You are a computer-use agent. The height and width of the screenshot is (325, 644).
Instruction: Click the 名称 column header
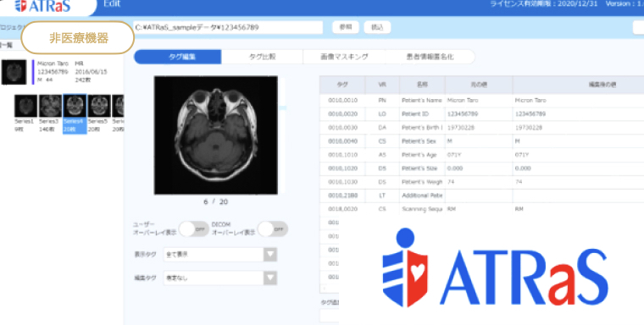tap(422, 85)
